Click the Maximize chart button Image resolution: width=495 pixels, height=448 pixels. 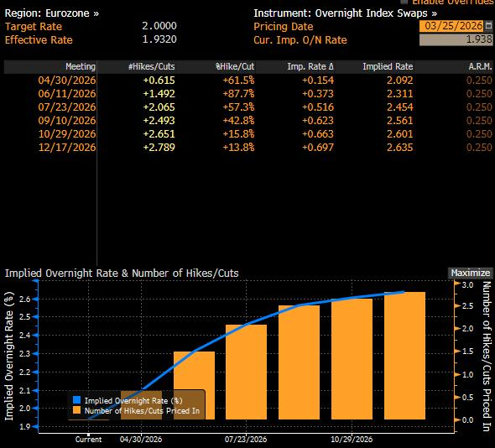point(471,273)
